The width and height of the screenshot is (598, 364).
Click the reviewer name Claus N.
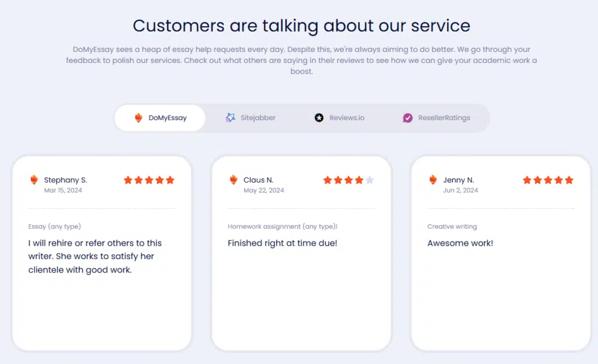point(259,180)
